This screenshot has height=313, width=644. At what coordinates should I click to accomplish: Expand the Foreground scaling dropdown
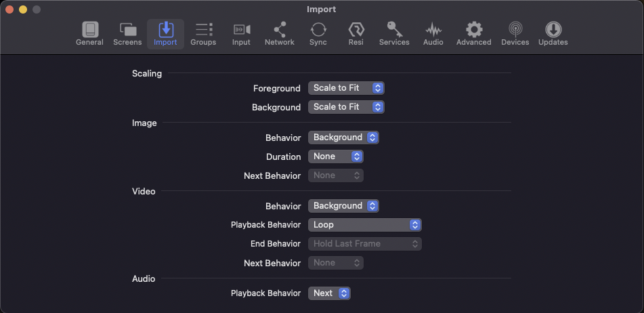346,88
